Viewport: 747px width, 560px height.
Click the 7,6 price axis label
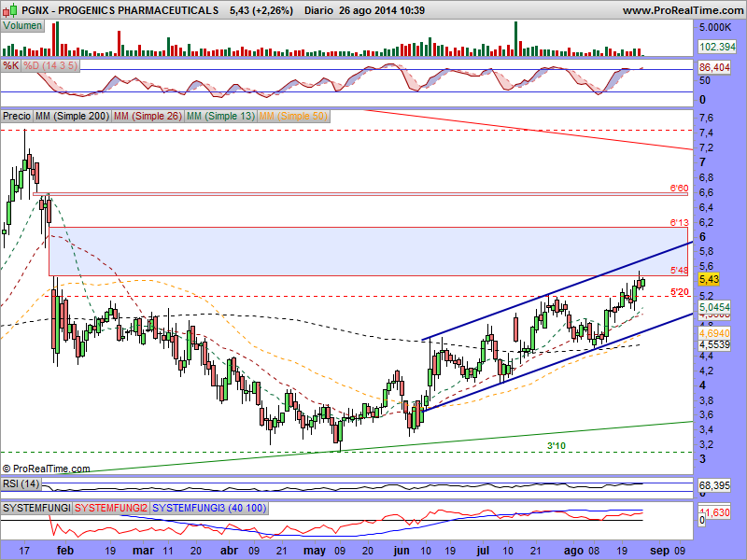(x=707, y=118)
